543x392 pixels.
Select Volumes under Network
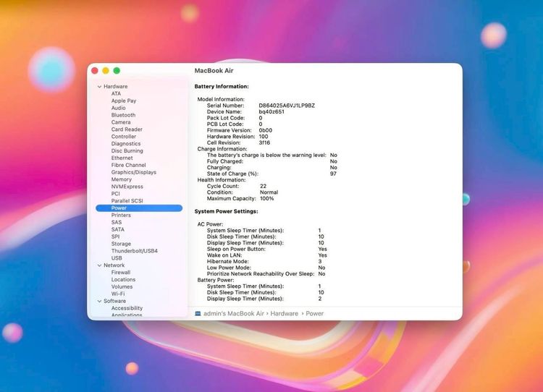pyautogui.click(x=122, y=287)
